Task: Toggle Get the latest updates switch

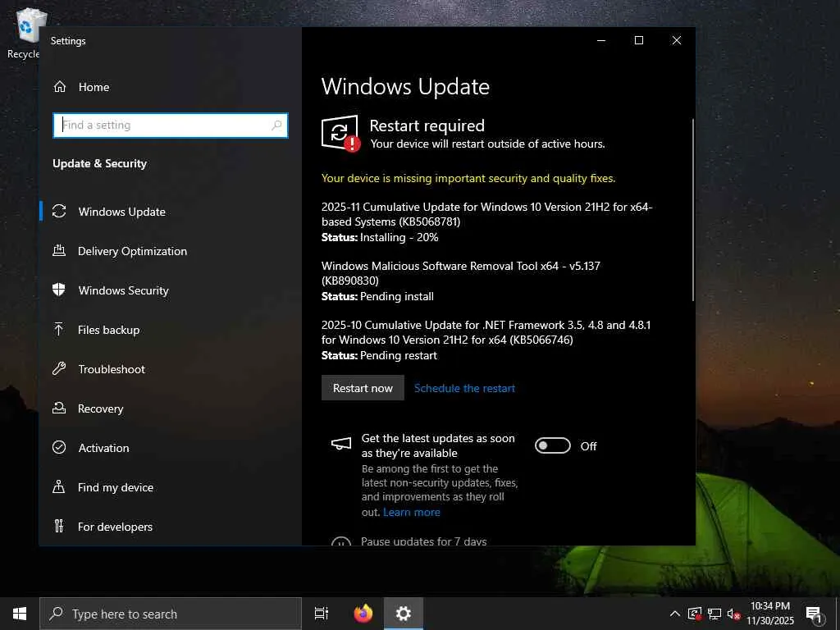Action: point(552,445)
